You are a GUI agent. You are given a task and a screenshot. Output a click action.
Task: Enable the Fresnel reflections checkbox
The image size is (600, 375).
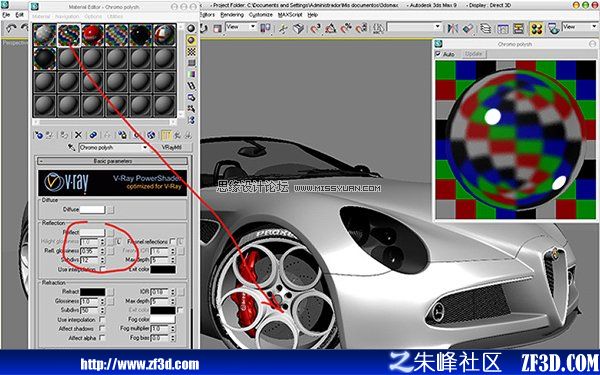coord(172,241)
